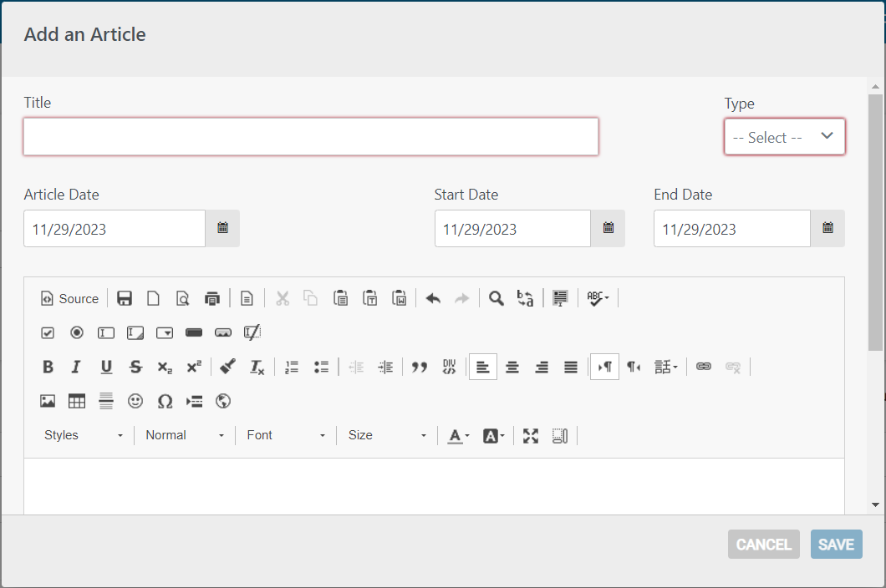Create a New Page in the editor

point(153,298)
